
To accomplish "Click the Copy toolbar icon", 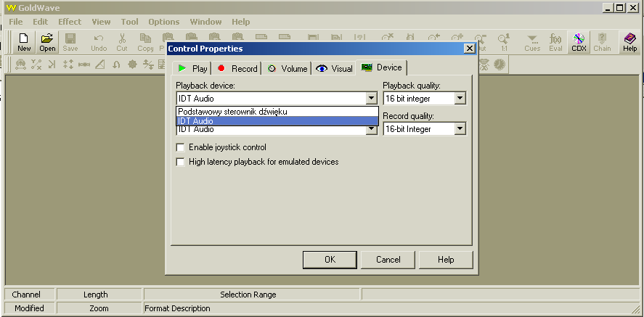I will point(145,43).
